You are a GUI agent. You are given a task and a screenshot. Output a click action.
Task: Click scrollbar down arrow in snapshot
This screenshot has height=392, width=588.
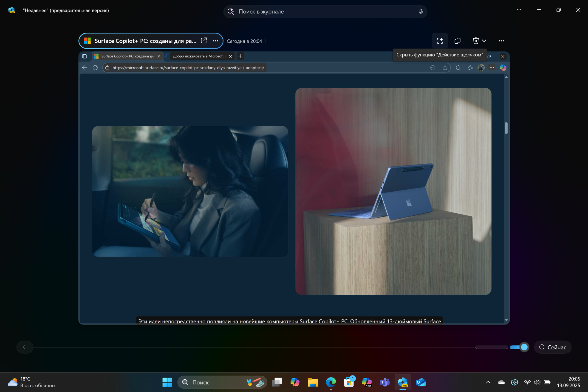click(x=506, y=320)
